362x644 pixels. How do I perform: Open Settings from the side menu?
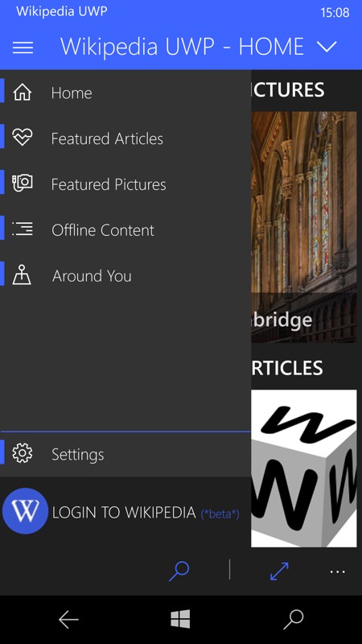[x=125, y=454]
